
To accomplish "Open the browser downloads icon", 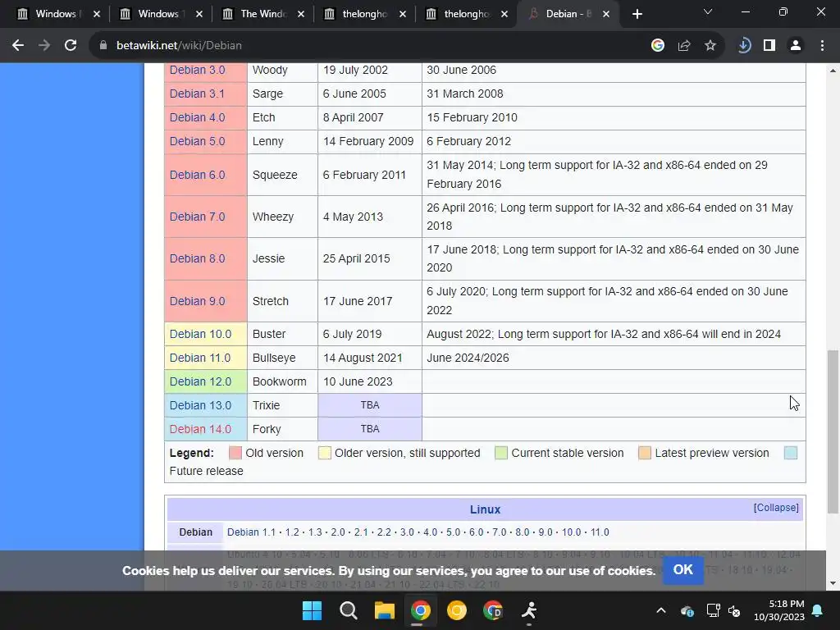I will 743,46.
